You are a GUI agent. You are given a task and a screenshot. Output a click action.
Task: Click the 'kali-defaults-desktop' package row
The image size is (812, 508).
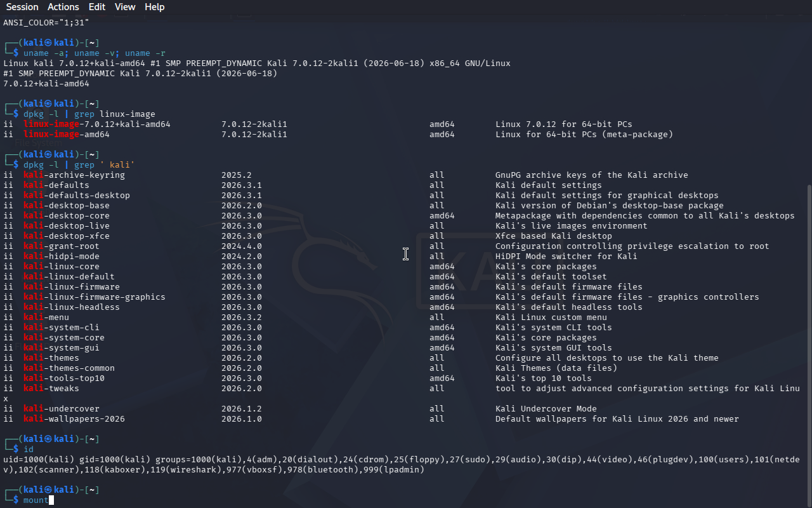(x=361, y=196)
